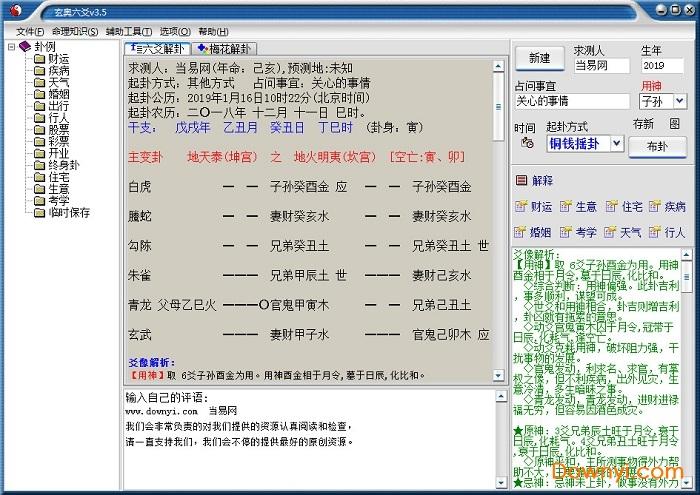Click the 图 label button
The height and width of the screenshot is (495, 700).
[x=675, y=124]
